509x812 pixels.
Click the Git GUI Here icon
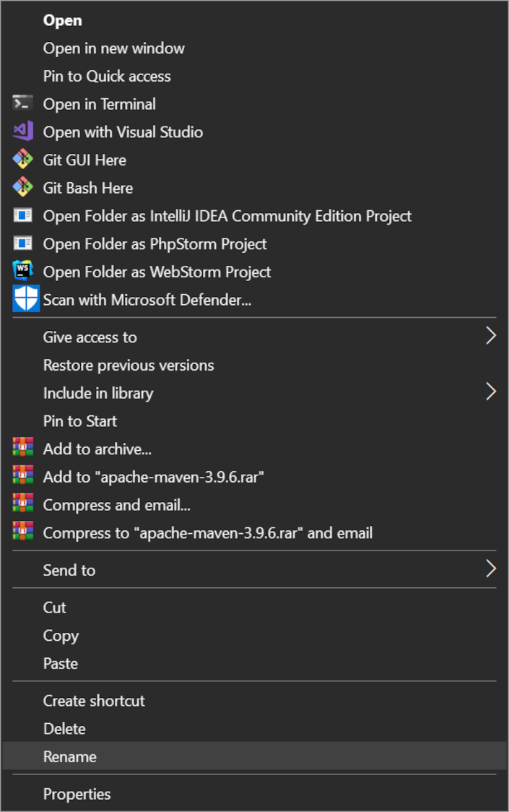coord(23,159)
